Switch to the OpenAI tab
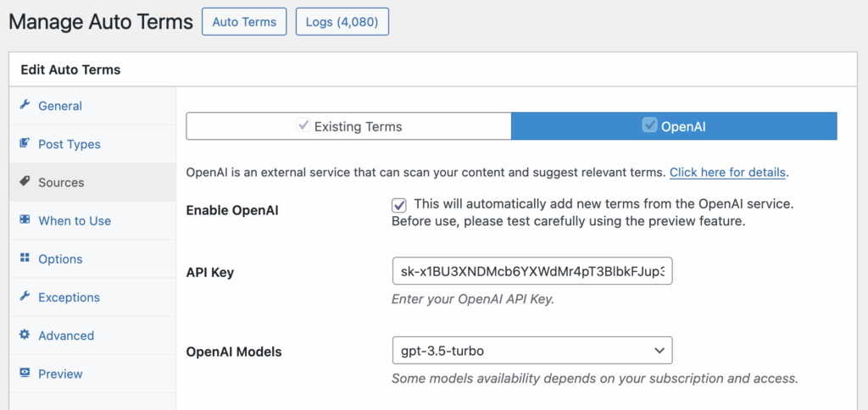 coord(674,126)
